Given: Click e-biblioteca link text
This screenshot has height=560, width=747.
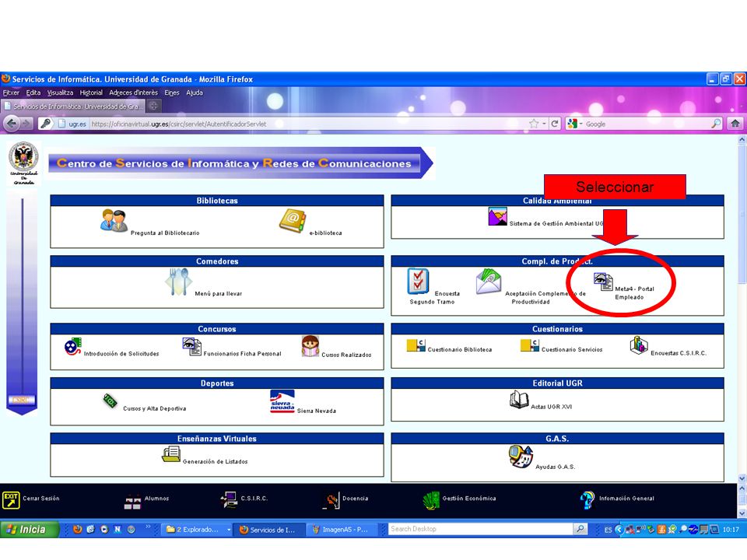Looking at the screenshot, I should (326, 233).
